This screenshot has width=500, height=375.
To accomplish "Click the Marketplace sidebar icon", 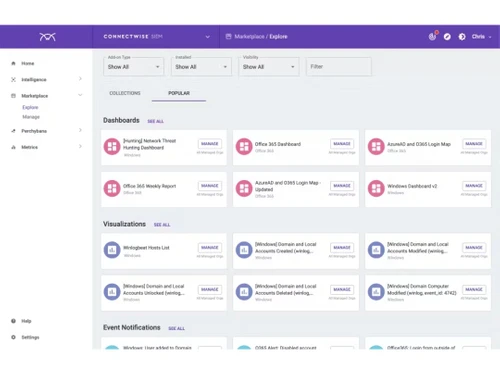I will (x=13, y=96).
